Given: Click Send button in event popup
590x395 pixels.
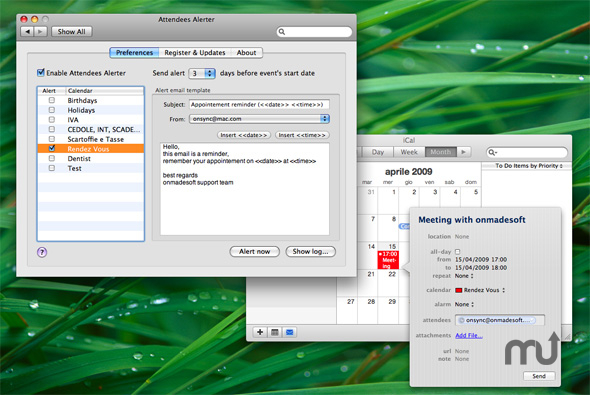Looking at the screenshot, I should point(539,376).
